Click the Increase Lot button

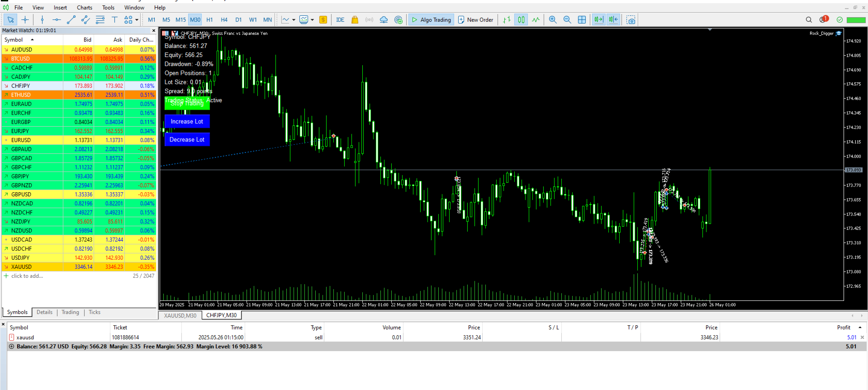click(x=187, y=122)
